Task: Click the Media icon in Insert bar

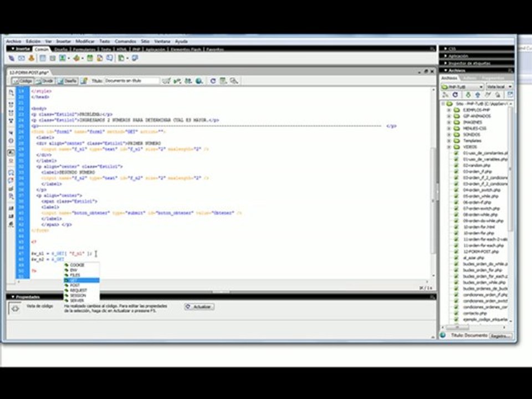Action: (76, 58)
